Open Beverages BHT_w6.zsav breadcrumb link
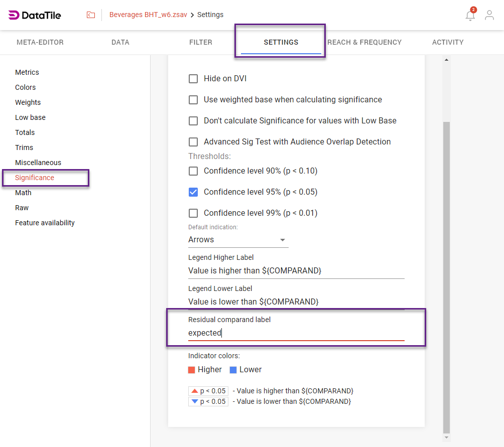Screen dimensions: 504x447 (x=148, y=15)
